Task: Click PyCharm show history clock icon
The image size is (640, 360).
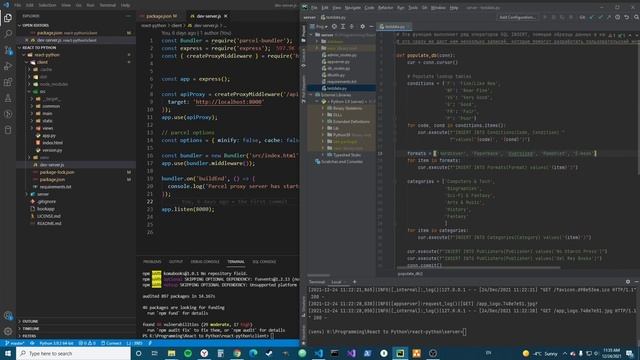Action: (618, 17)
